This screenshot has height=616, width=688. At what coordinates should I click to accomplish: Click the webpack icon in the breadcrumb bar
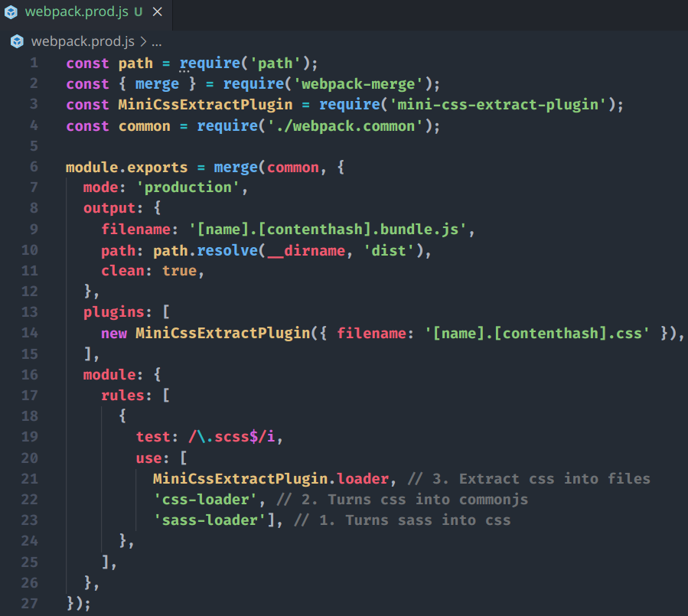coord(16,41)
